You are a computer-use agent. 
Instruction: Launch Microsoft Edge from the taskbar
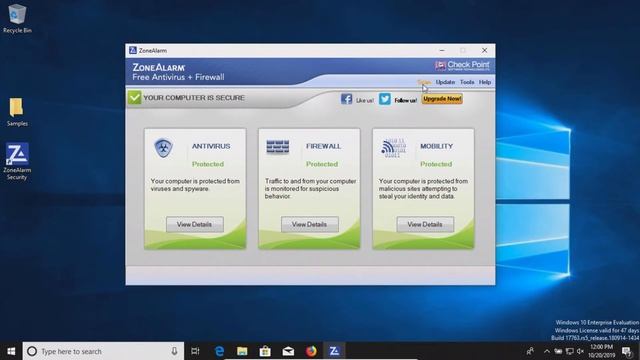point(219,351)
